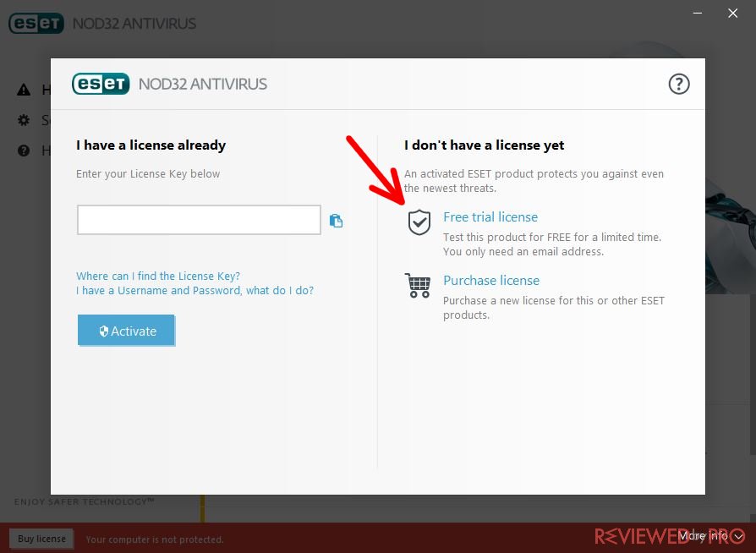
Task: Click 'Your computer is not protected.' status text
Action: [x=155, y=539]
